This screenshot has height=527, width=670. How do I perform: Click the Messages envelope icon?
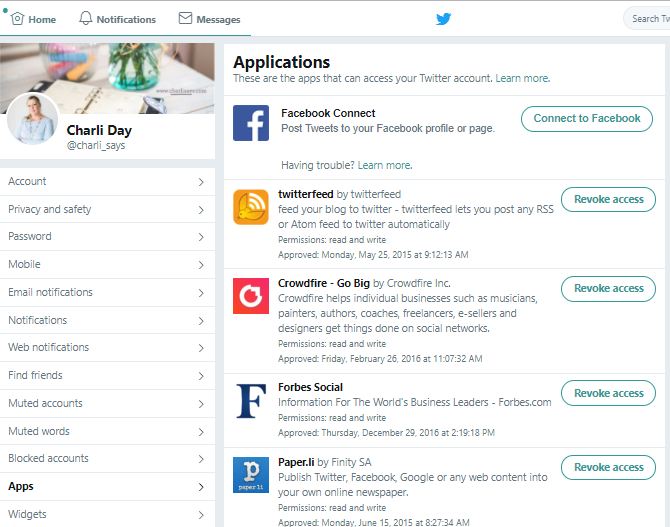(185, 18)
